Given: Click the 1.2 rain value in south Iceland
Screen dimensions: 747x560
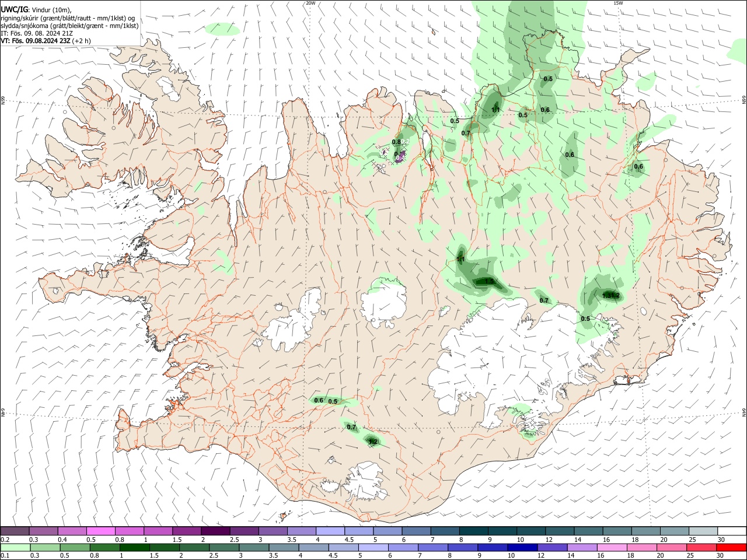Looking at the screenshot, I should (x=373, y=442).
